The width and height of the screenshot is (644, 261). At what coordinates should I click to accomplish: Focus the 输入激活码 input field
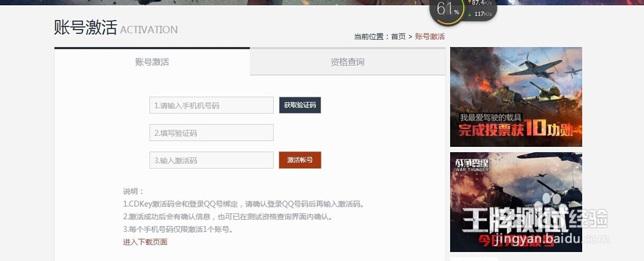[x=211, y=160]
